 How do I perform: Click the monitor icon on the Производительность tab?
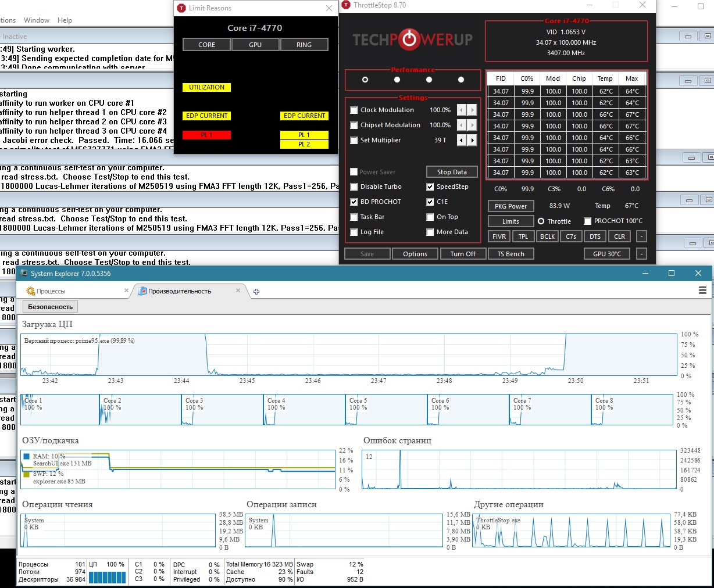coord(142,291)
